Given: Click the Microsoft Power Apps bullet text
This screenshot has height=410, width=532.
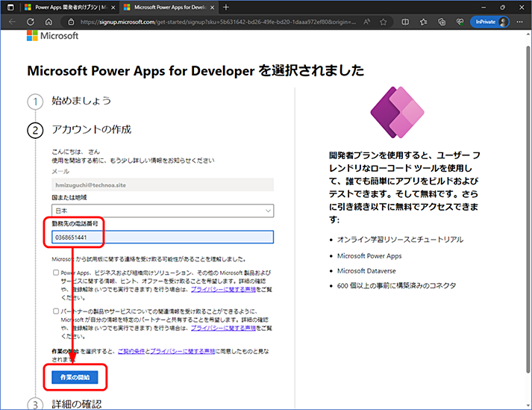Looking at the screenshot, I should click(x=369, y=255).
